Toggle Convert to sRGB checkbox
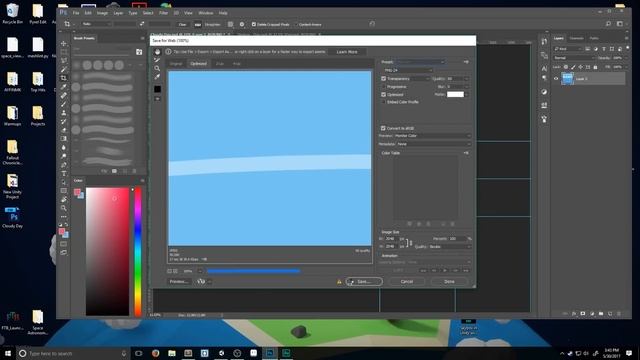This screenshot has height=360, width=640. coord(383,128)
